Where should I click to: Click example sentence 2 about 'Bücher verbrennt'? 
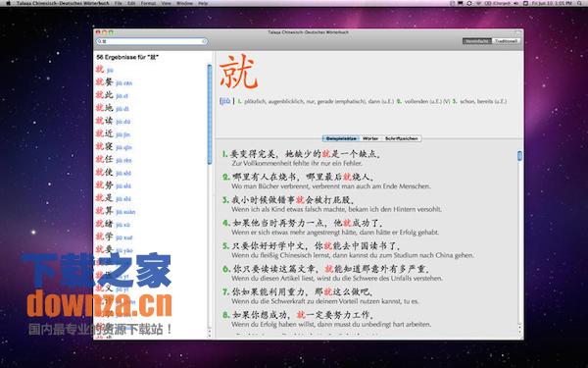pos(326,181)
